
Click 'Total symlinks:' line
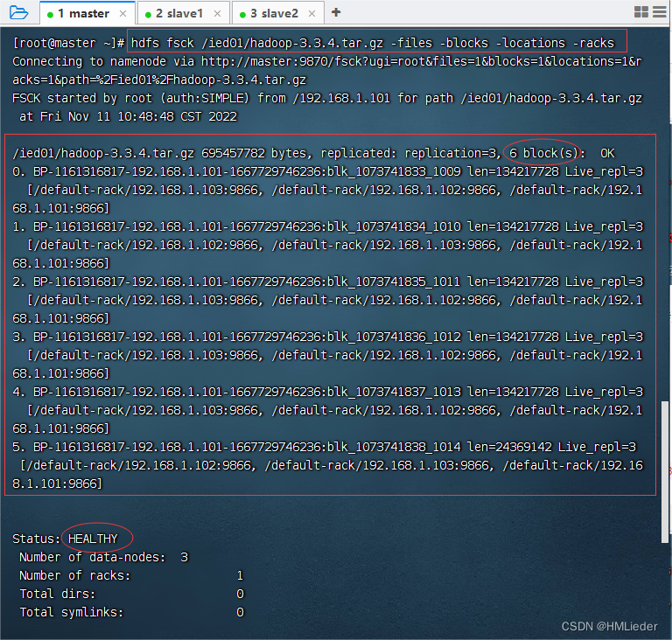[x=131, y=612]
